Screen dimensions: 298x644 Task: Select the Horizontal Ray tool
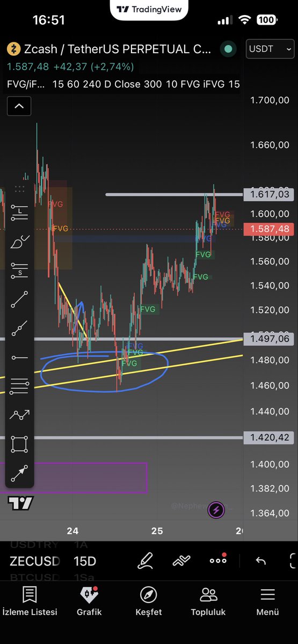[x=19, y=357]
